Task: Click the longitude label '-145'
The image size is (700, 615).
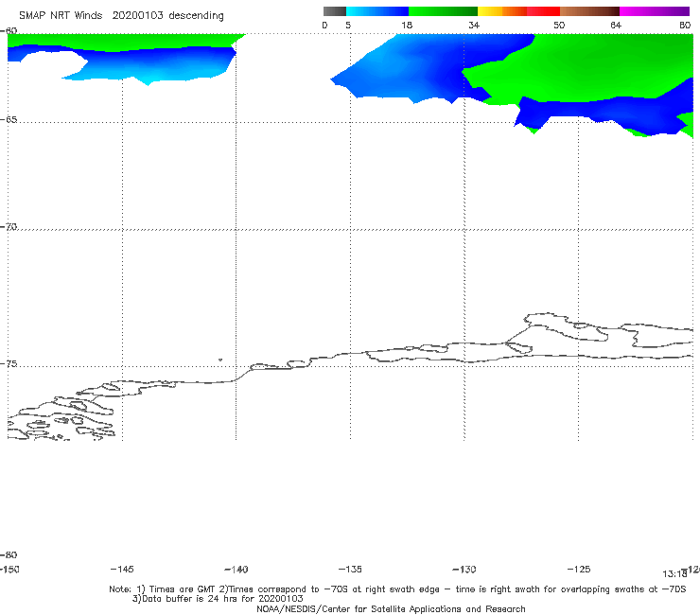Action: pyautogui.click(x=122, y=570)
